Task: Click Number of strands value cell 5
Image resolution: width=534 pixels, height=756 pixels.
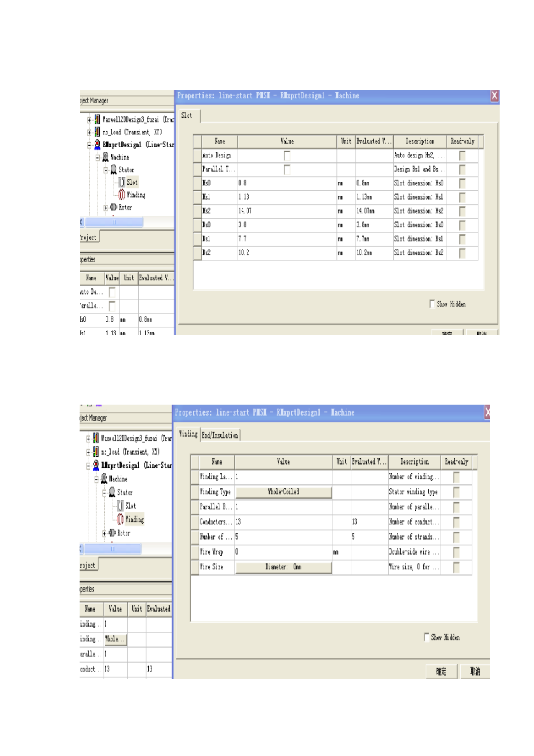Action: 283,537
